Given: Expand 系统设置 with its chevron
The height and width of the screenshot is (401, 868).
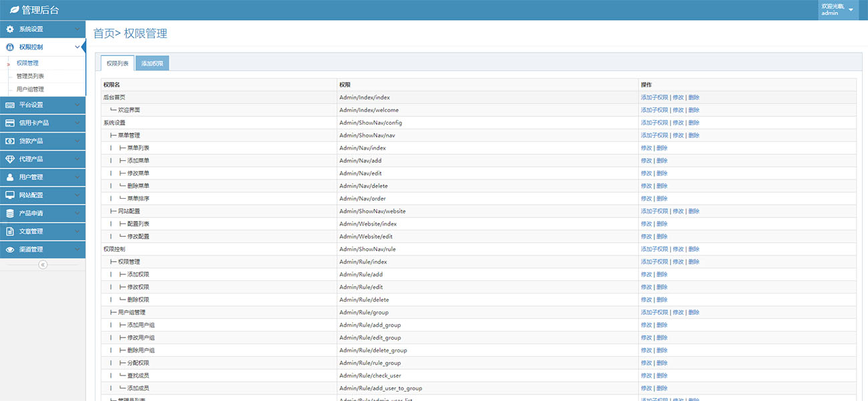Looking at the screenshot, I should pos(77,29).
